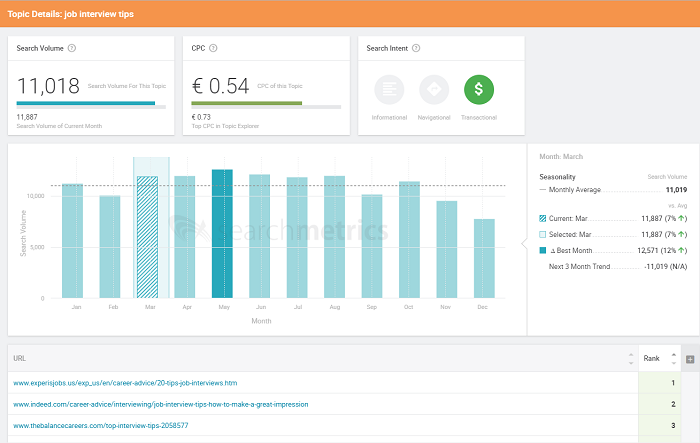Click the green Transactional dollar icon

479,91
